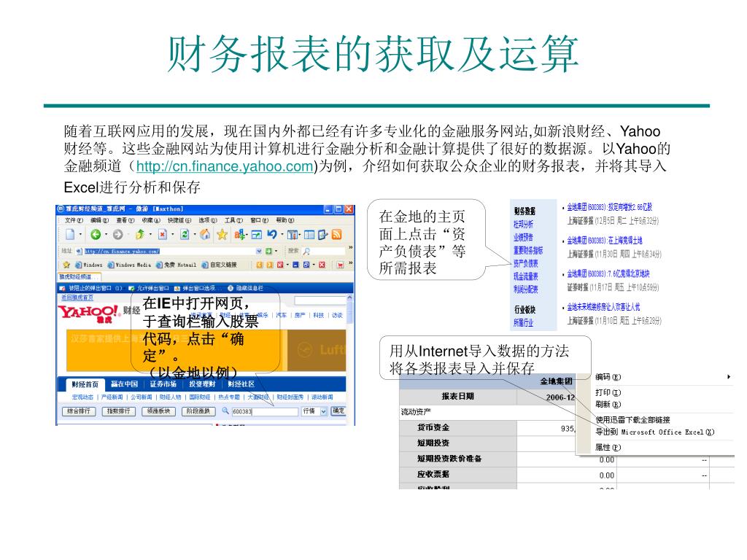This screenshot has width=747, height=560.
Task: Choose 打印 from the context menu
Action: (608, 392)
